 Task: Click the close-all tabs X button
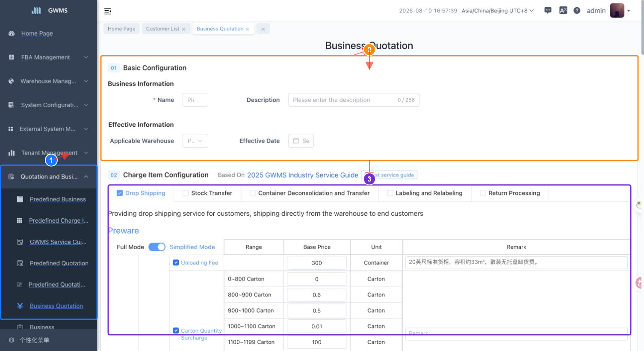pyautogui.click(x=263, y=29)
